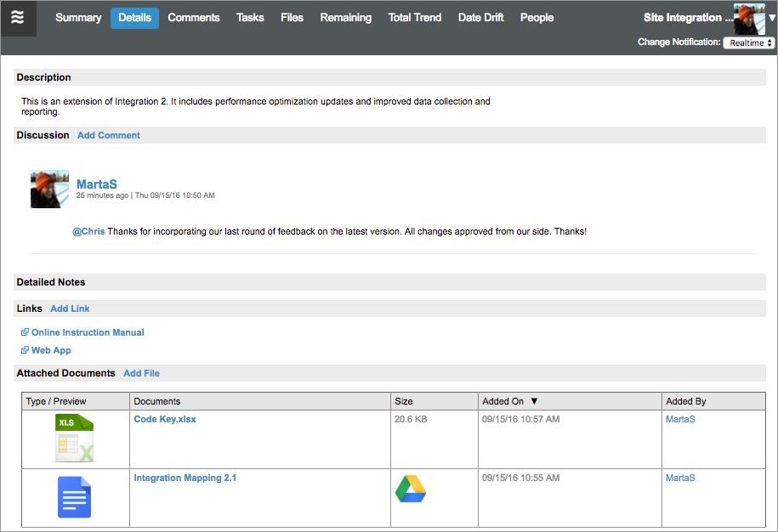Switch to the Summary tab
Screen dimensions: 778x532
coord(78,18)
